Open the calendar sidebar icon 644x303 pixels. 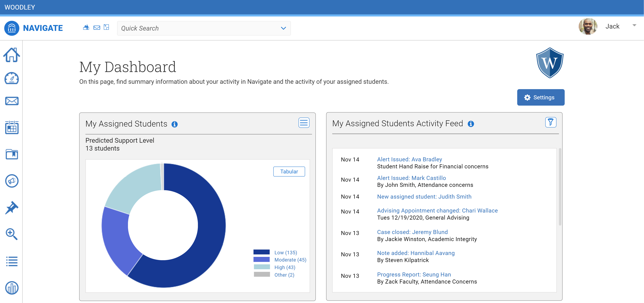pos(12,127)
